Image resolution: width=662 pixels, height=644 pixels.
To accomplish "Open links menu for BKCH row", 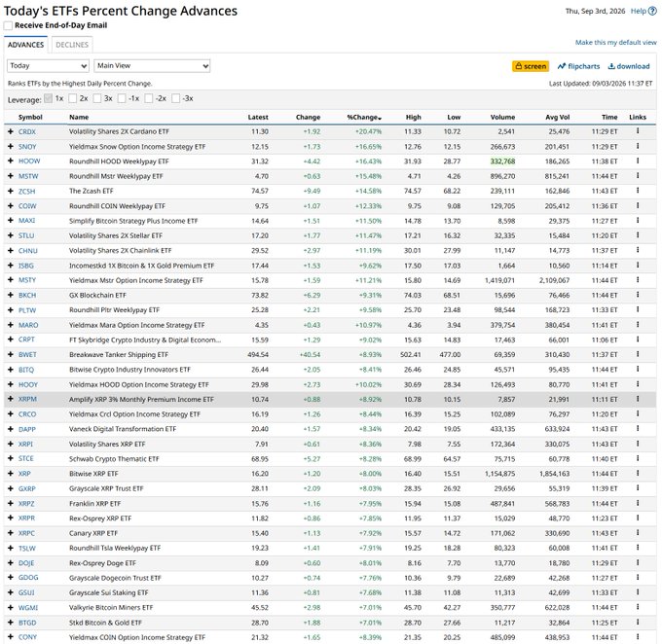I will (638, 295).
